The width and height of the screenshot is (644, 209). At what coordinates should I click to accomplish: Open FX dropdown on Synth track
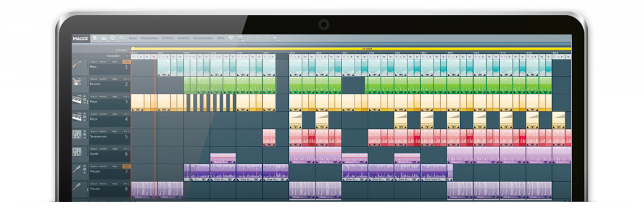coord(127,149)
